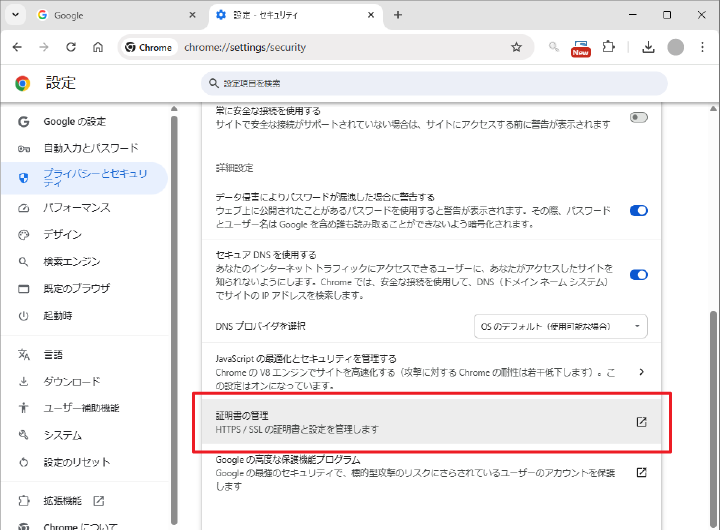Image resolution: width=720 pixels, height=530 pixels.
Task: Open the Downloads toolbar icon
Action: (648, 47)
